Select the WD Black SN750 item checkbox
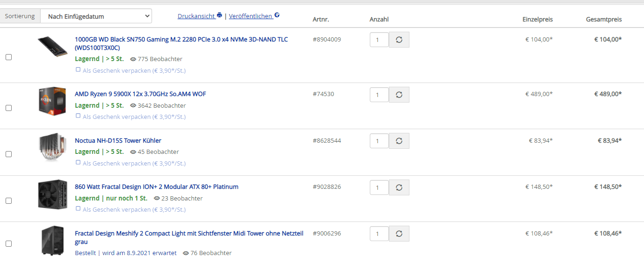The height and width of the screenshot is (256, 644). coord(8,57)
